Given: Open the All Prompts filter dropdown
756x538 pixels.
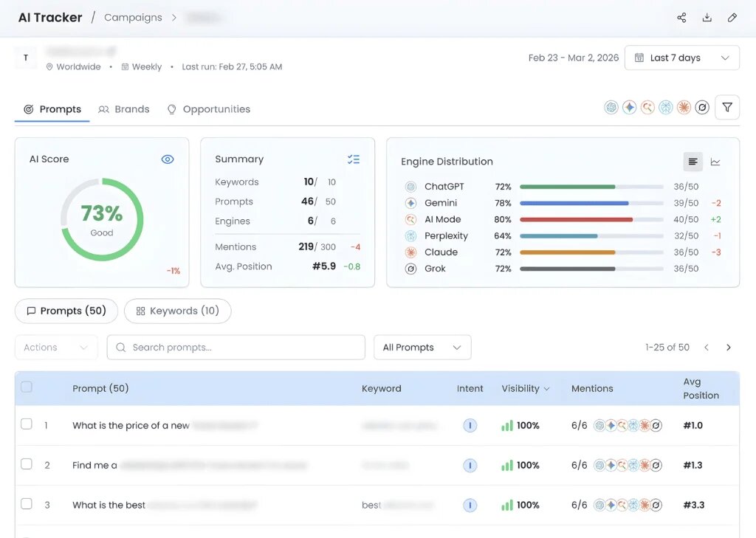Looking at the screenshot, I should click(x=422, y=348).
